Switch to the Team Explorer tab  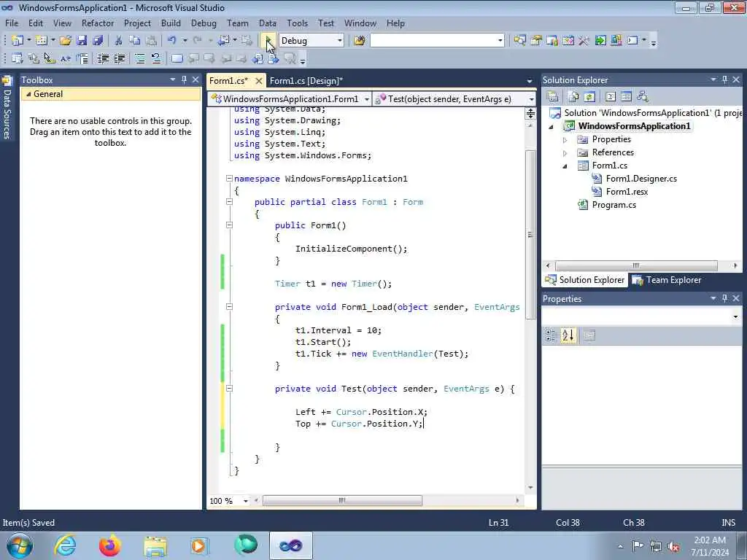[667, 280]
